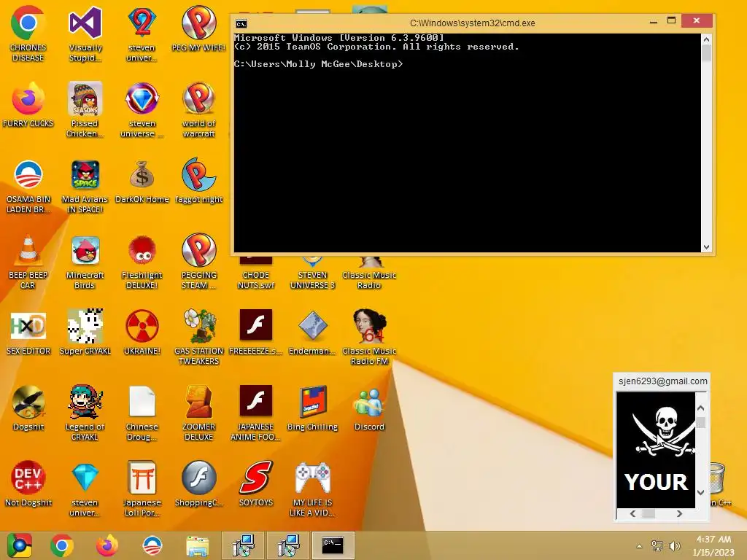Image resolution: width=747 pixels, height=560 pixels.
Task: Click the sjen6293@gmail.com gadget title
Action: tap(662, 381)
